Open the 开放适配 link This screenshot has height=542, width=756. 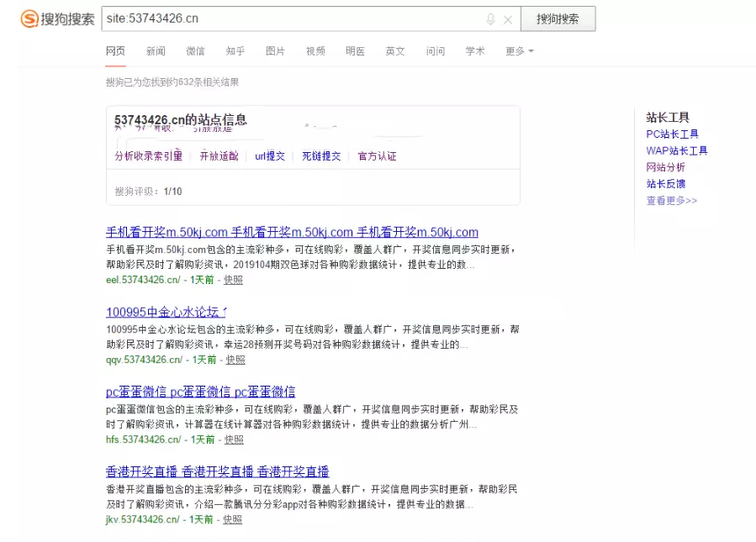[219, 156]
